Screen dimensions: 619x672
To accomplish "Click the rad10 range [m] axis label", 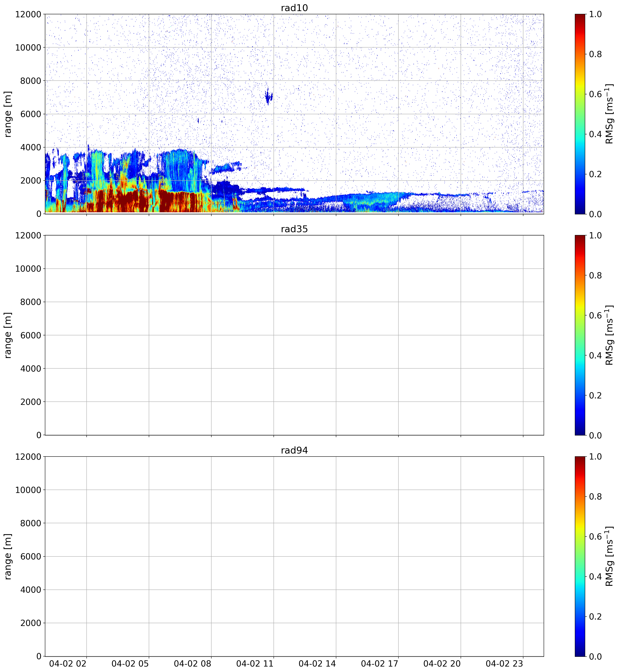I will 8,114.
